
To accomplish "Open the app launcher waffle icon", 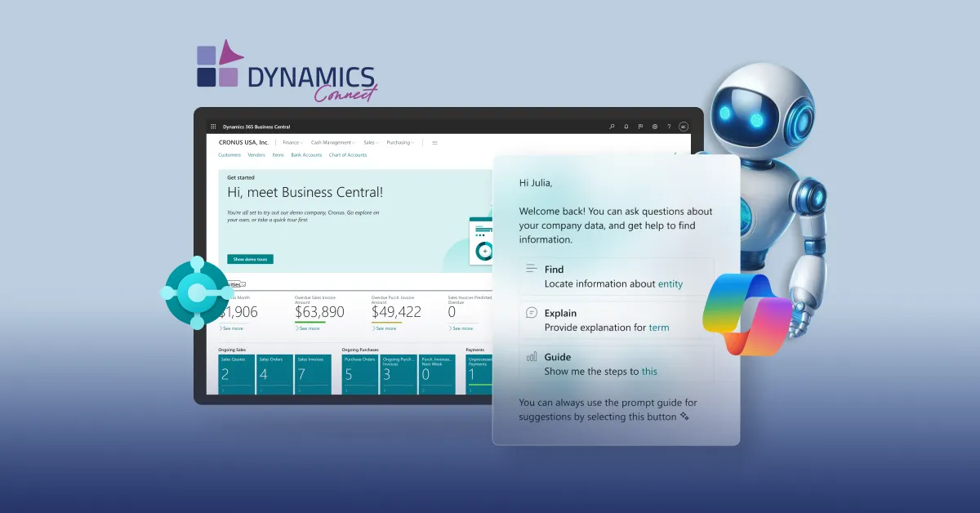I will [213, 127].
